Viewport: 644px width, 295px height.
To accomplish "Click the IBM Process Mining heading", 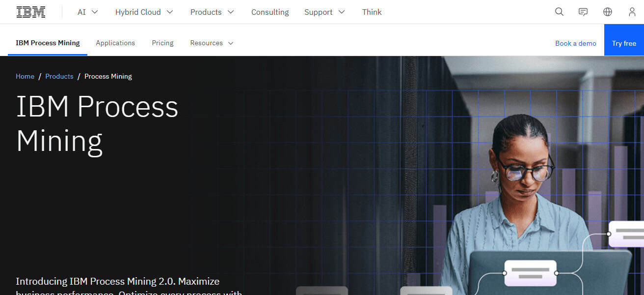I will point(97,124).
